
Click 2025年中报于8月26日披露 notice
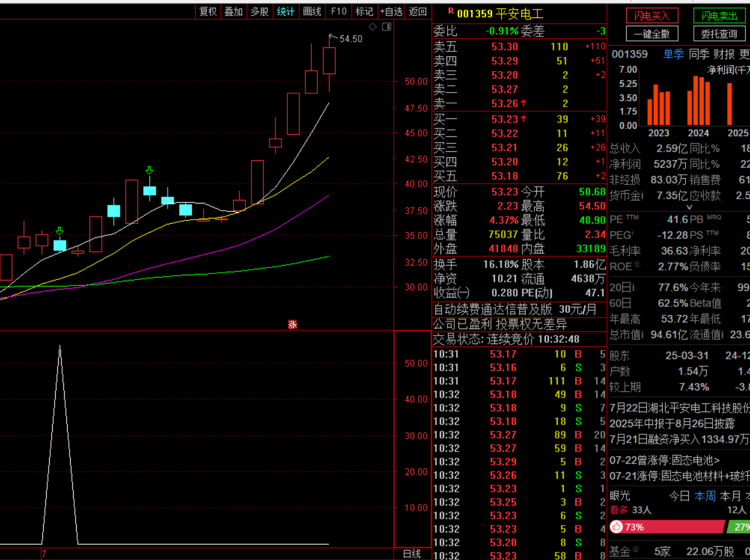coord(672,424)
